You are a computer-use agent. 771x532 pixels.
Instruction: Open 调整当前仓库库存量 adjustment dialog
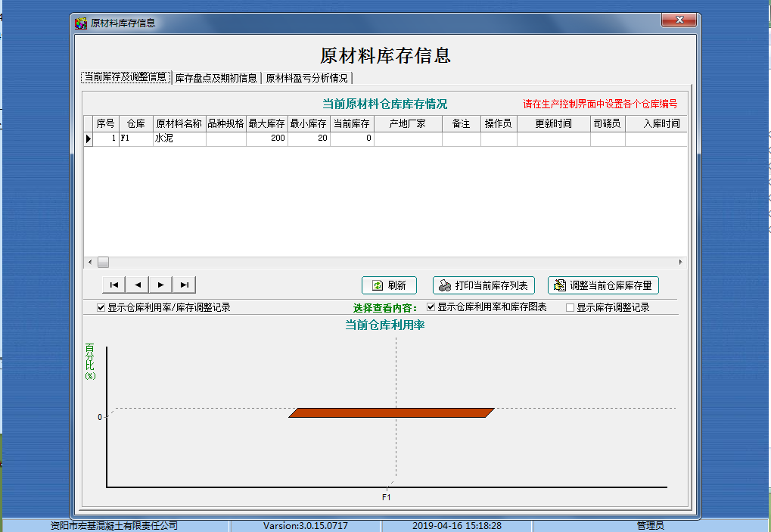[x=603, y=285]
